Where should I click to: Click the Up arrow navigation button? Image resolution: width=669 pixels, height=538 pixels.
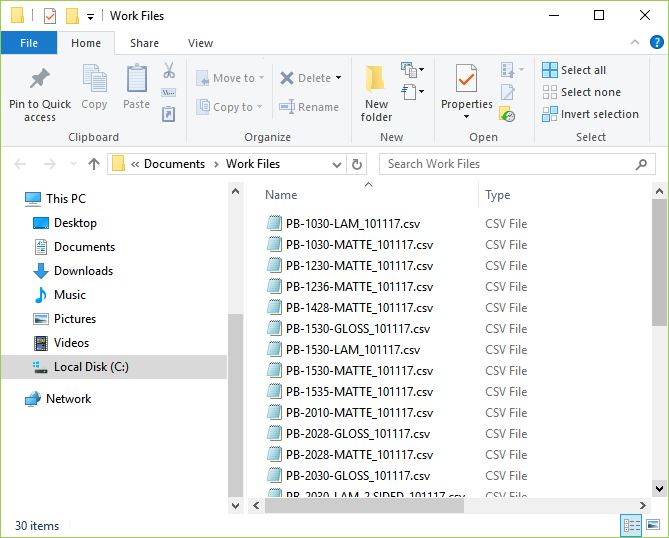94,164
